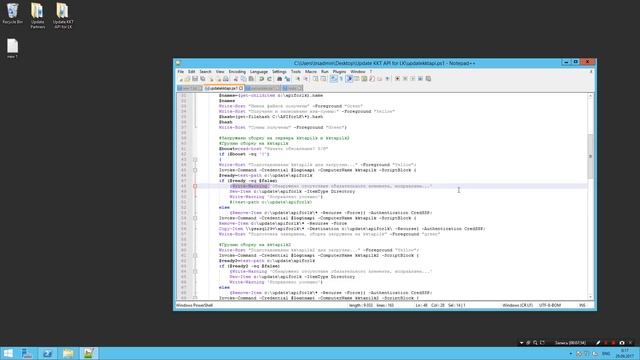The height and width of the screenshot is (360, 640).
Task: Click the Save All toolbar icon
Action: tap(202, 79)
